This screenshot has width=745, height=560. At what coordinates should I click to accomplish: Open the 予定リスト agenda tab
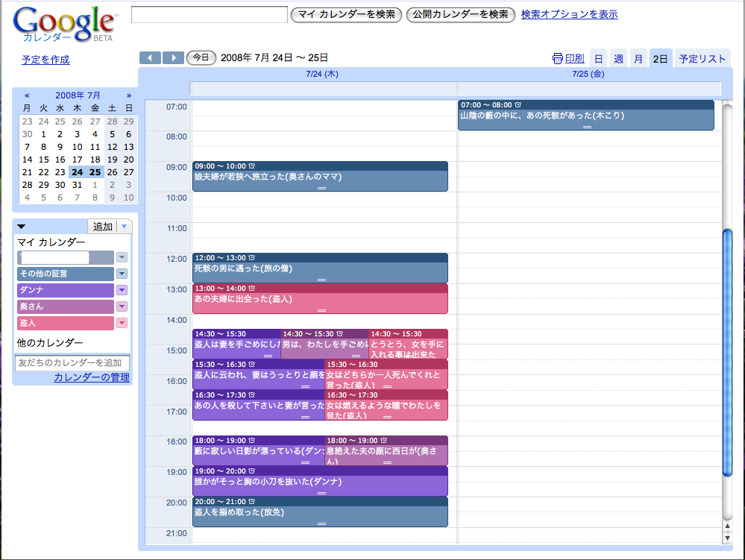coord(702,58)
